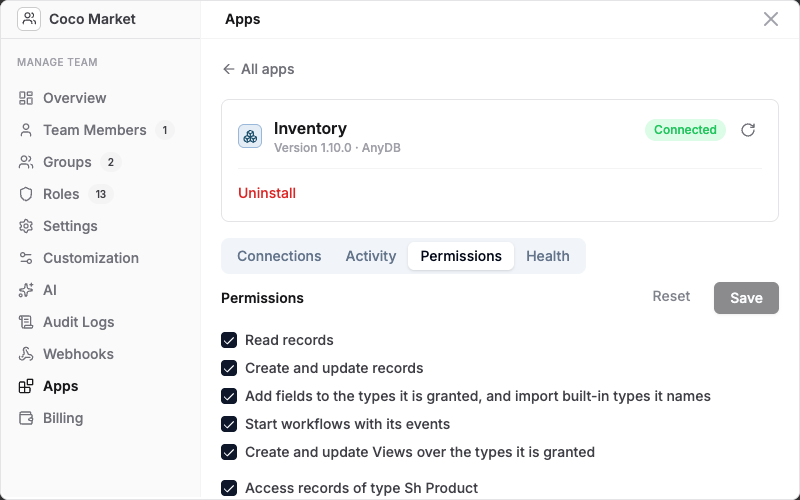Click the Permissions section heading
This screenshot has width=800, height=500.
262,298
